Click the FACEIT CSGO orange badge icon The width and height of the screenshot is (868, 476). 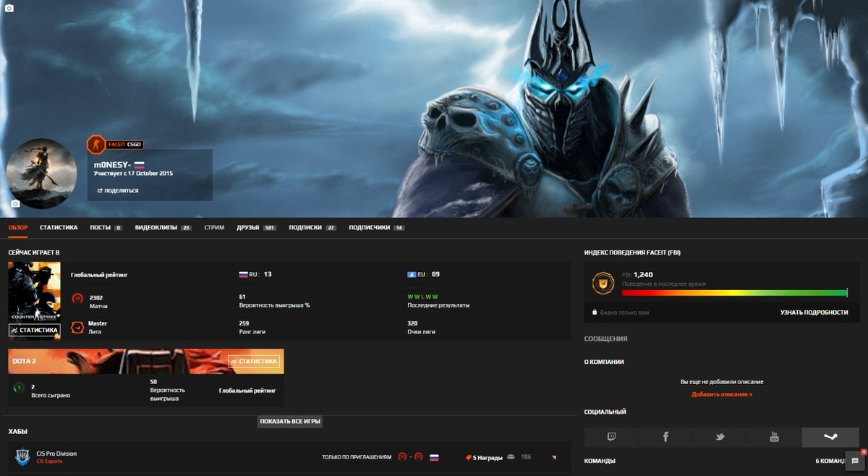(x=95, y=144)
